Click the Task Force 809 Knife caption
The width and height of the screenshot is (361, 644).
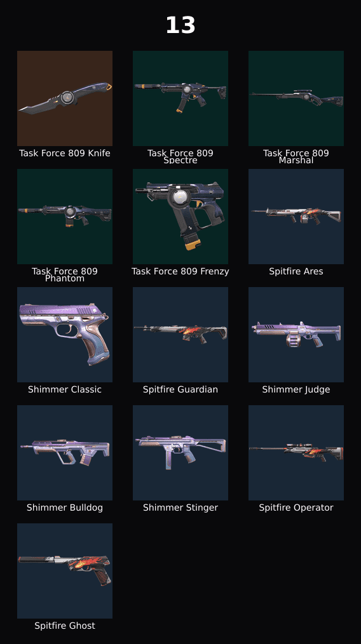point(65,153)
